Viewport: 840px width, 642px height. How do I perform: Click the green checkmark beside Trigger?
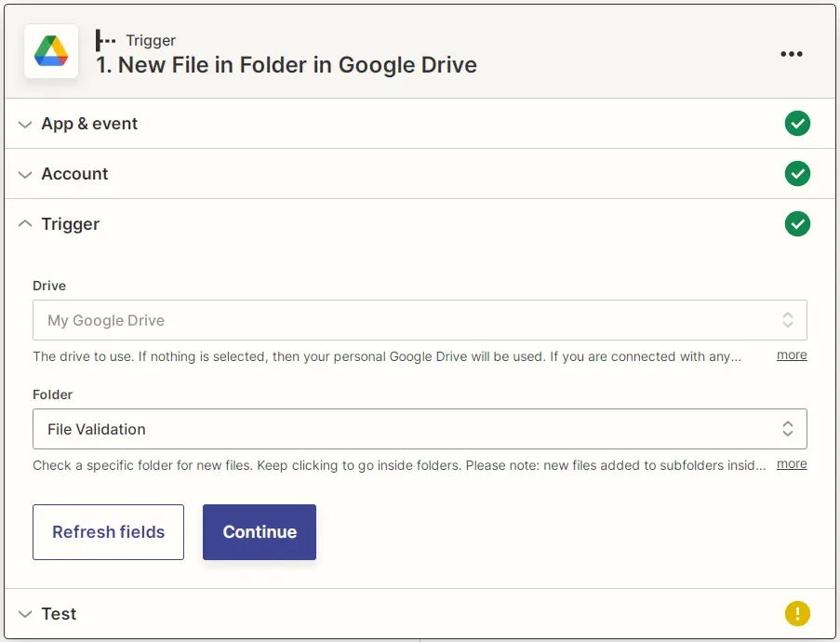pos(797,223)
